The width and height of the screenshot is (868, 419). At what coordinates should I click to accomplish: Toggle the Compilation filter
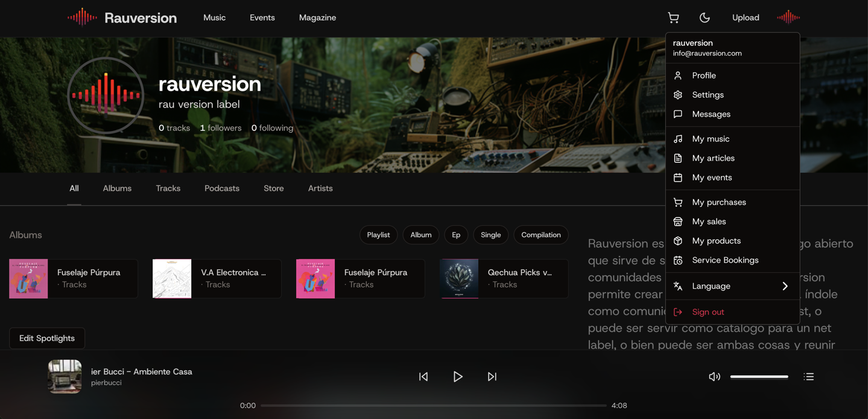tap(540, 234)
